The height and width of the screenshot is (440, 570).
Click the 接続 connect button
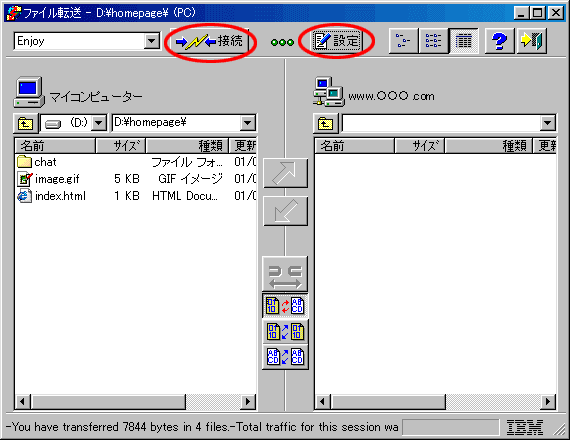tap(210, 41)
